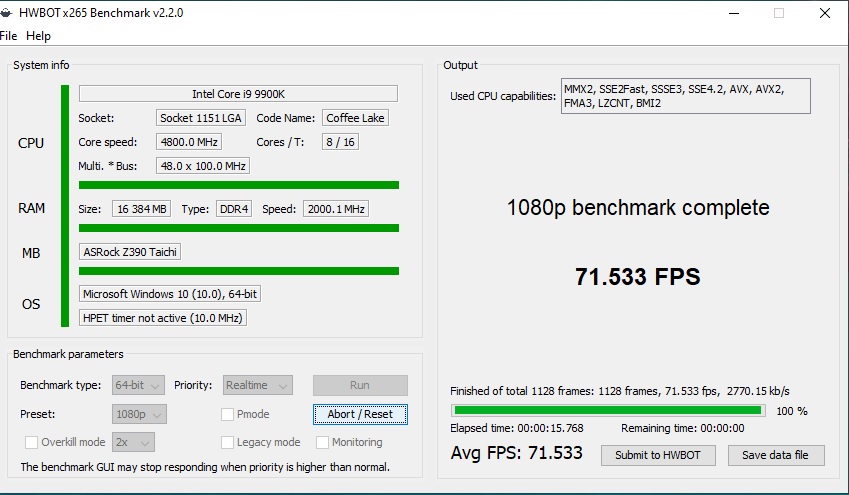Viewport: 849px width, 495px height.
Task: Click the benchmark progress bar at 100 %
Action: (608, 411)
